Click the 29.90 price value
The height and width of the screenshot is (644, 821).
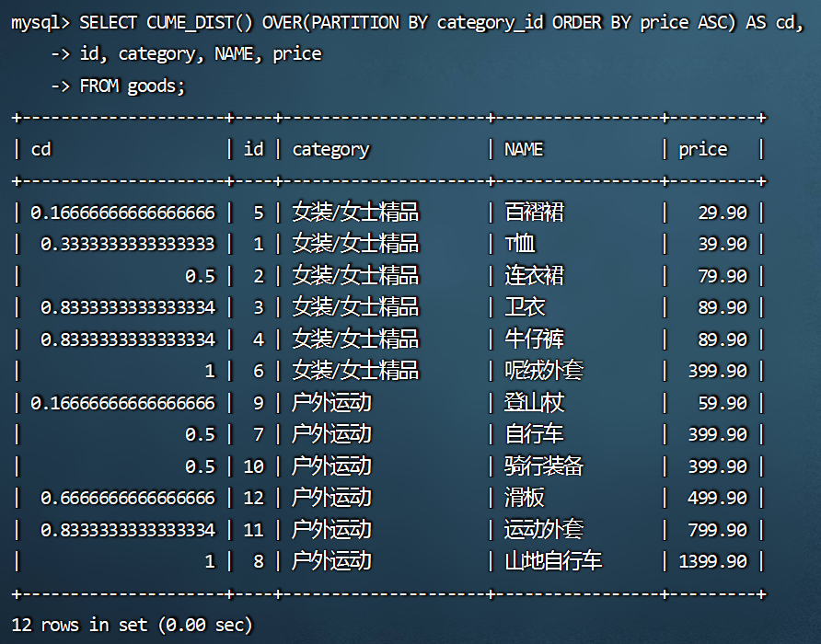click(723, 213)
